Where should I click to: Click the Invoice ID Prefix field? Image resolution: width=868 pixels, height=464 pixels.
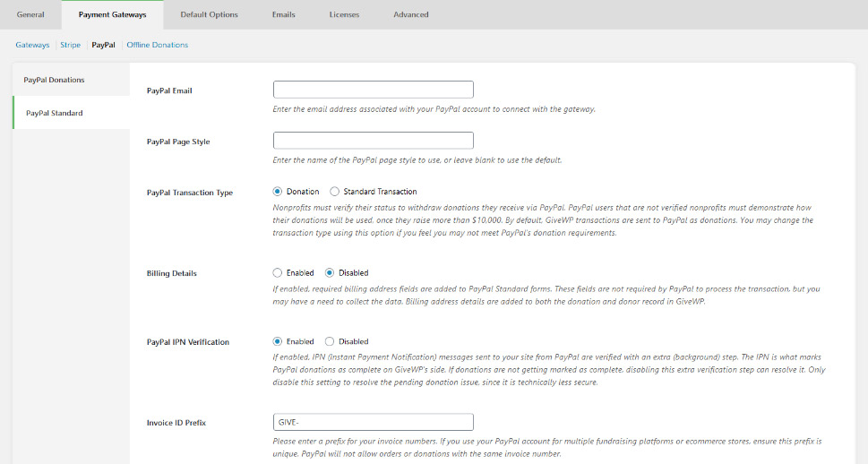[373, 422]
